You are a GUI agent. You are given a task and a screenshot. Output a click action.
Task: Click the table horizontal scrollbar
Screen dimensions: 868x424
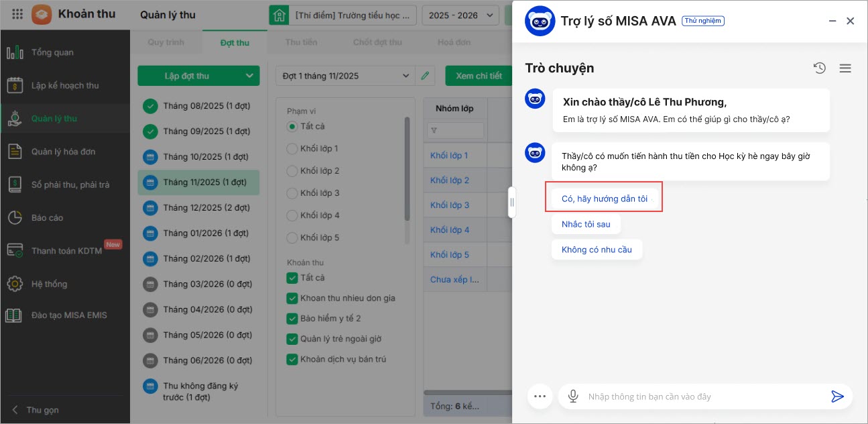[x=467, y=392]
